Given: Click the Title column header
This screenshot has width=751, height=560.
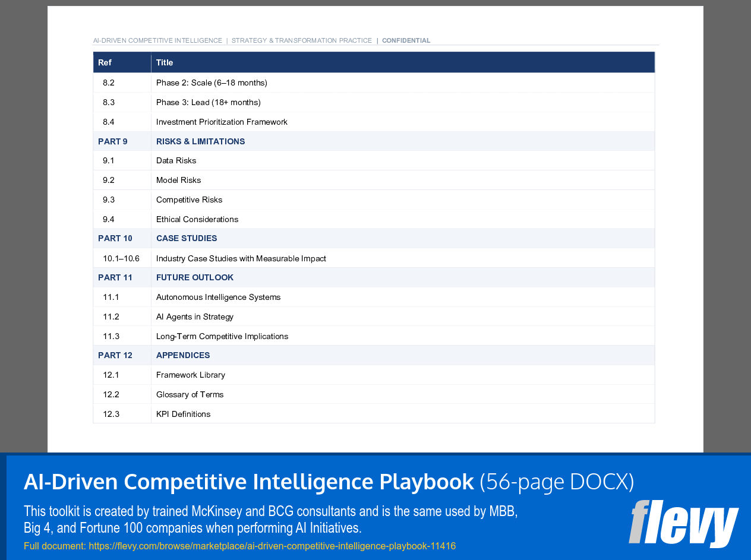Looking at the screenshot, I should click(x=165, y=62).
